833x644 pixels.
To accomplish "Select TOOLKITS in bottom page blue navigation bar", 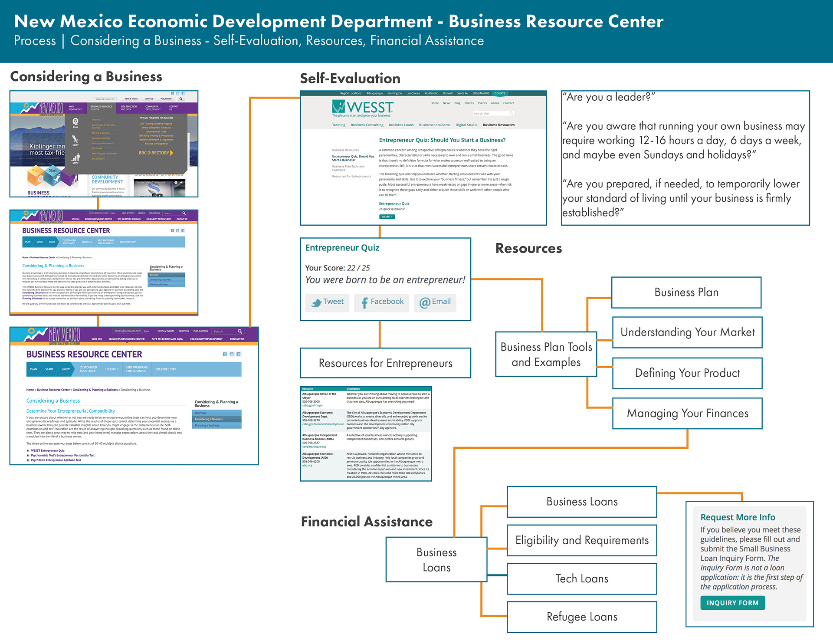I will (x=112, y=369).
